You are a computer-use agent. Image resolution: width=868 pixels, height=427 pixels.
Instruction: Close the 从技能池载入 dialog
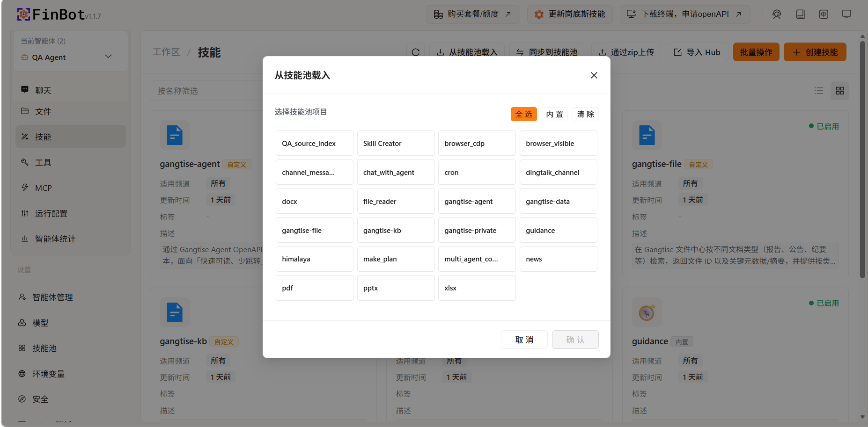click(x=594, y=75)
